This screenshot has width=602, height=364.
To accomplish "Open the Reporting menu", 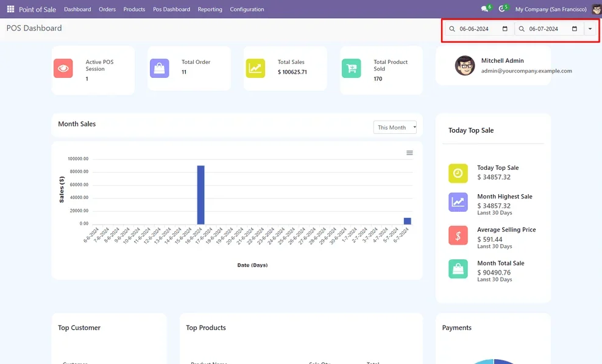I will pyautogui.click(x=210, y=9).
